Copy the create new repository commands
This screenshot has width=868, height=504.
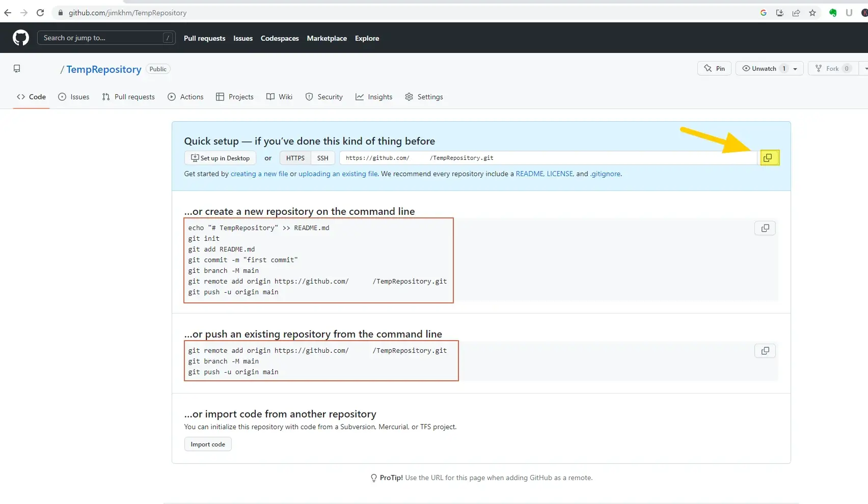(x=765, y=228)
